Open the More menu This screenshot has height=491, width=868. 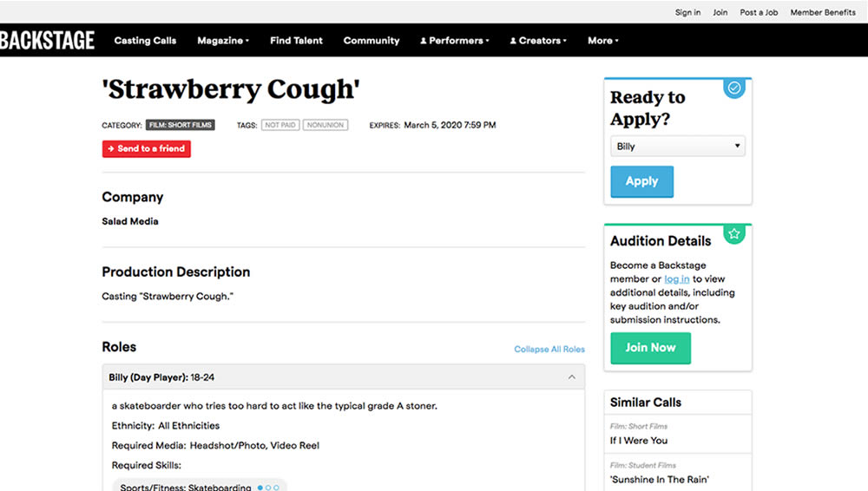click(x=602, y=41)
